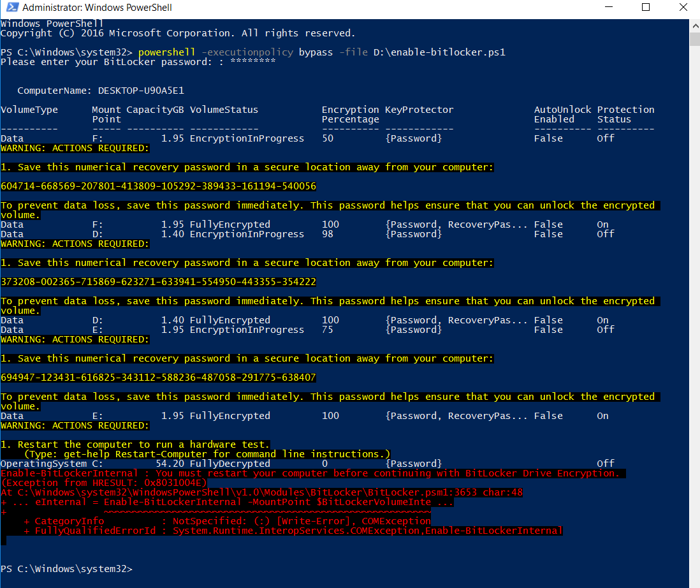Click the recovery password starting with 604714
The width and height of the screenshot is (700, 588).
click(x=158, y=186)
